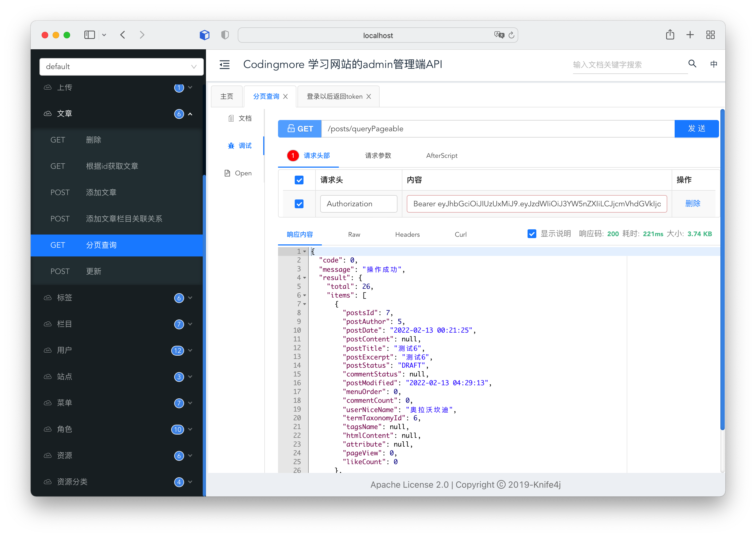Click the cloud icon beside 上传
The width and height of the screenshot is (756, 537).
coord(48,88)
